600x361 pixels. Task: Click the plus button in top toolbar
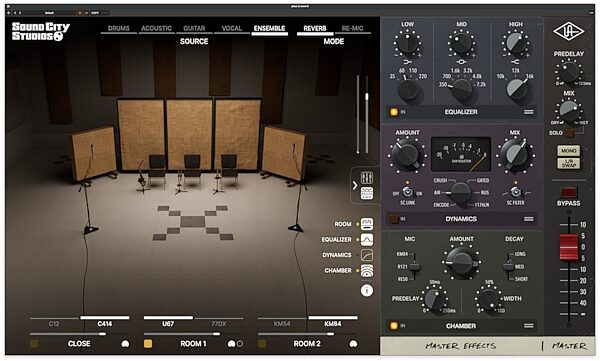(9, 13)
